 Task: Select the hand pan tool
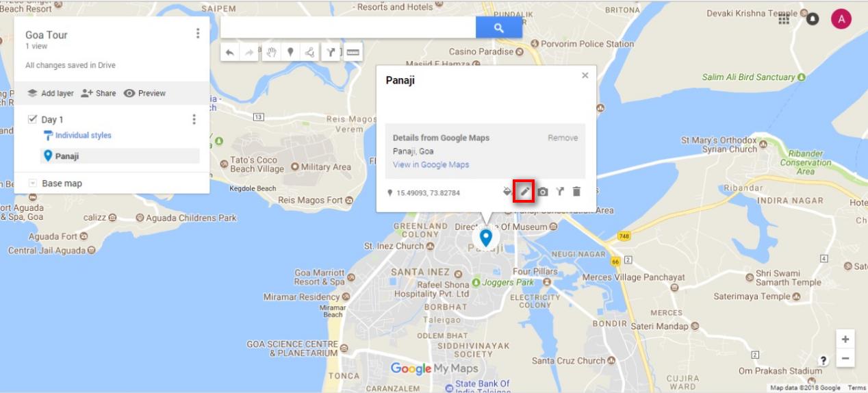(272, 52)
